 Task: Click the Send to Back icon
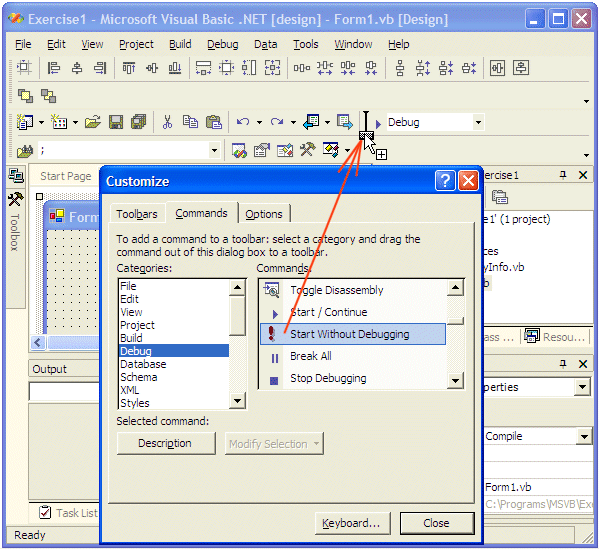tap(49, 96)
